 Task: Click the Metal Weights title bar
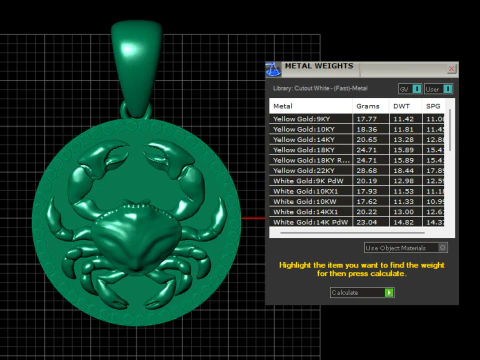363,69
